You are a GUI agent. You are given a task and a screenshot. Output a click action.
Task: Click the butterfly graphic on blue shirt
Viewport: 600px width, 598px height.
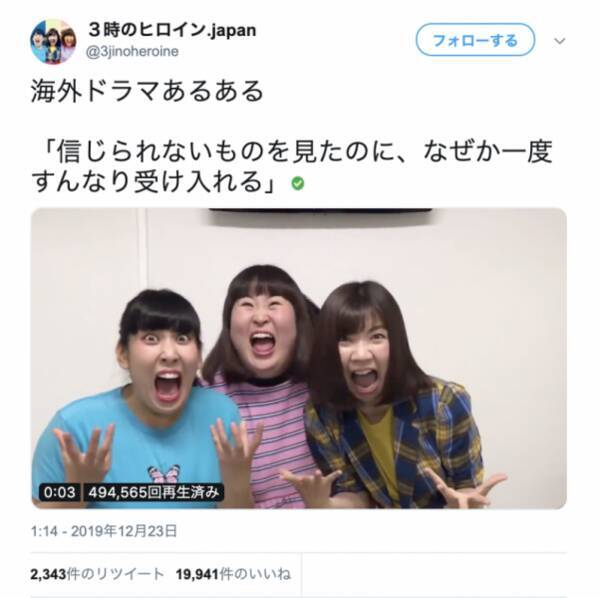[164, 474]
